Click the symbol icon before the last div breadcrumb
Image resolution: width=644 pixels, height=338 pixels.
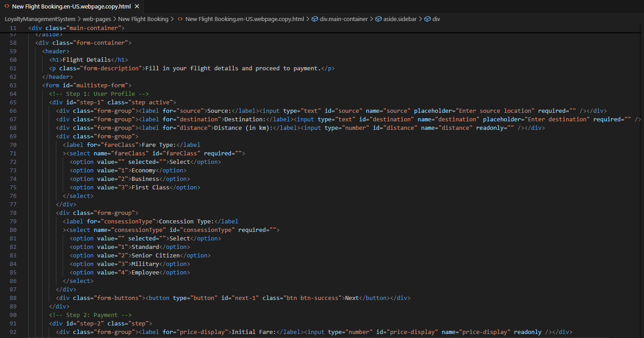(427, 19)
